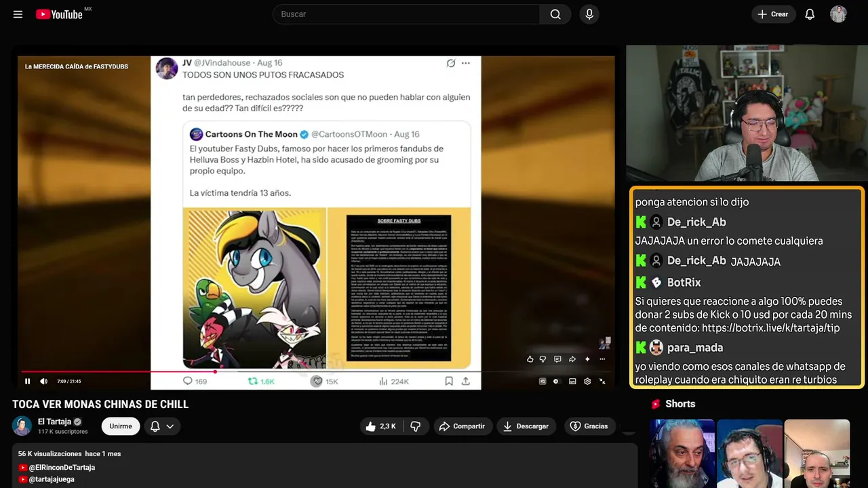Screen dimensions: 868x488
Task: Open the middle Shorts thumbnail
Action: (x=749, y=453)
